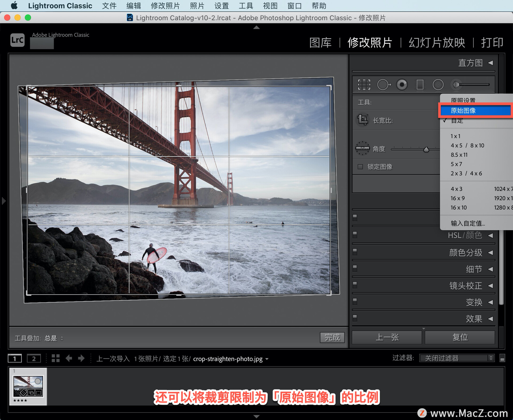Toggle the Transform panel switch
The height and width of the screenshot is (420, 513).
pyautogui.click(x=355, y=302)
